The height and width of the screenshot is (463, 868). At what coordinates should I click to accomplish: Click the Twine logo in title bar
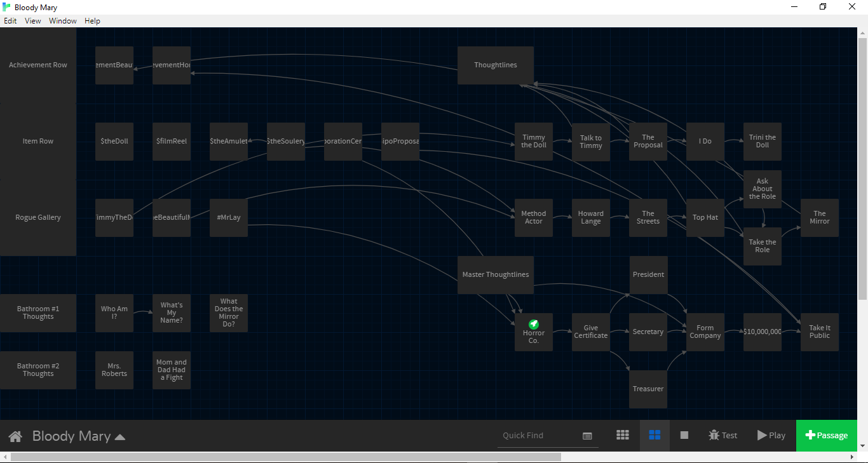point(6,7)
